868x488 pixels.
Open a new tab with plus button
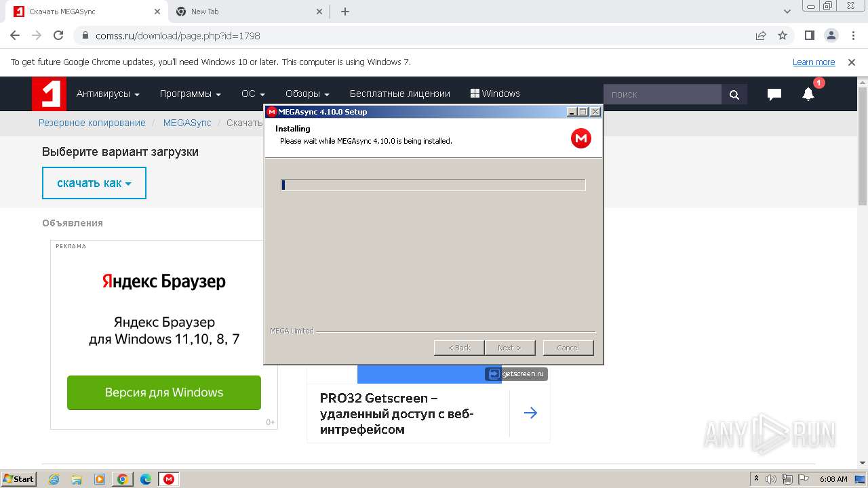345,12
